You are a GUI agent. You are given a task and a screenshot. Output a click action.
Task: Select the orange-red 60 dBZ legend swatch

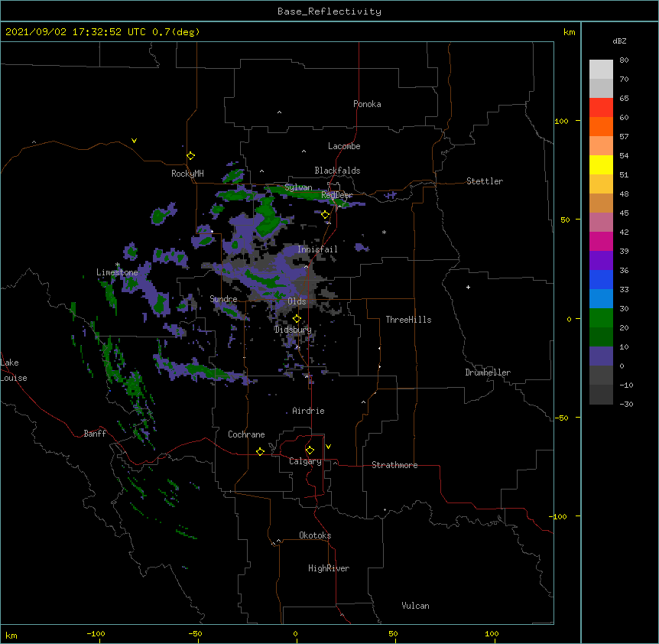click(x=601, y=126)
